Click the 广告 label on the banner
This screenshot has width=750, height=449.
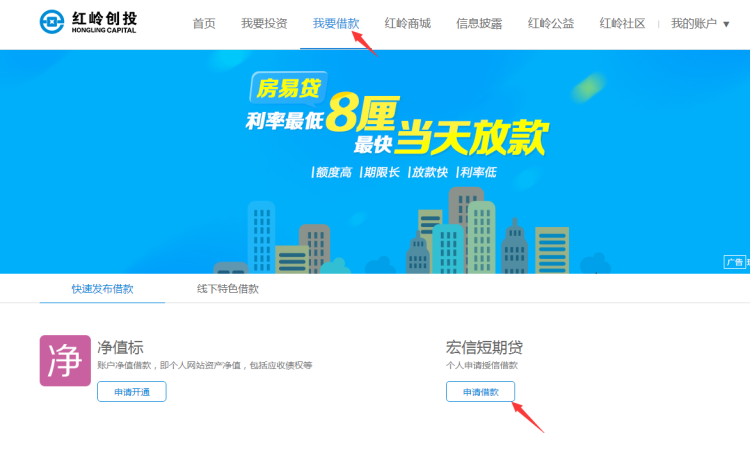pos(735,262)
